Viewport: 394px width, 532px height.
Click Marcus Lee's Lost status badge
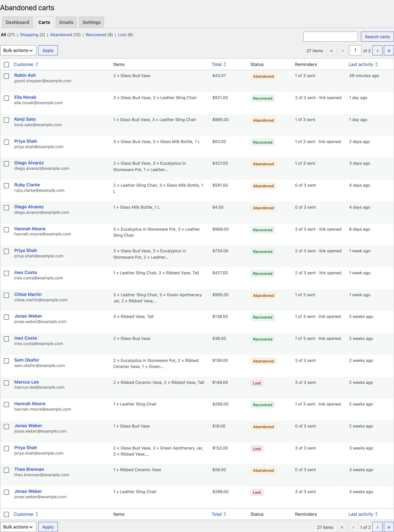click(x=257, y=383)
